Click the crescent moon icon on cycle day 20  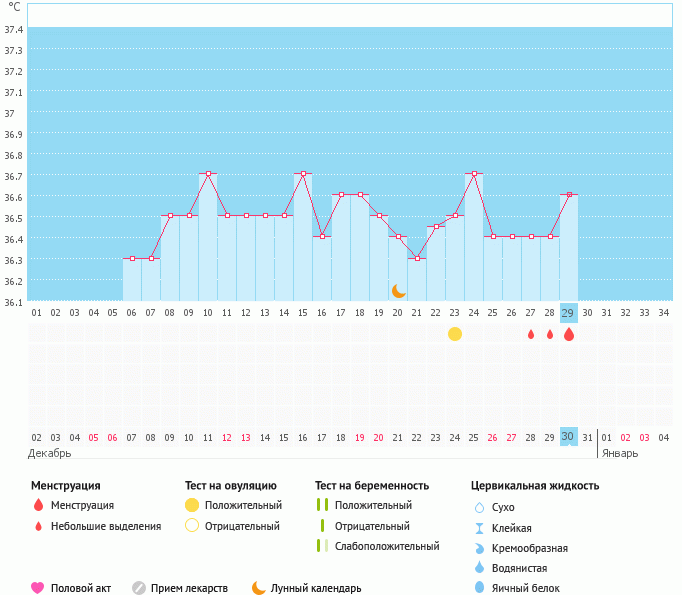click(x=398, y=291)
